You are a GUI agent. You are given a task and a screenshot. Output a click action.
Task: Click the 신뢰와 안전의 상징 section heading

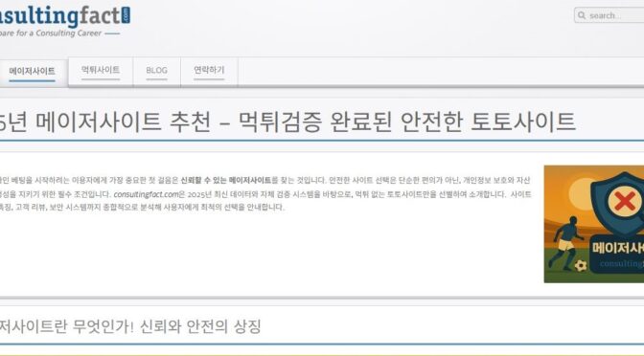130,327
